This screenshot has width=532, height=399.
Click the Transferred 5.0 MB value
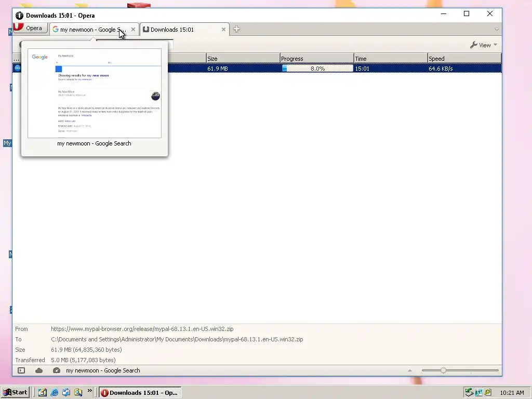point(83,360)
